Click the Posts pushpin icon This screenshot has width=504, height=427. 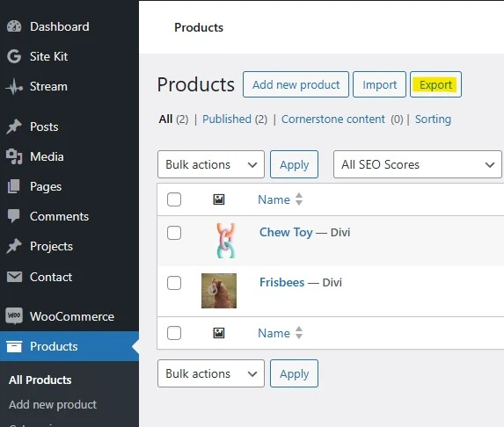pos(14,127)
